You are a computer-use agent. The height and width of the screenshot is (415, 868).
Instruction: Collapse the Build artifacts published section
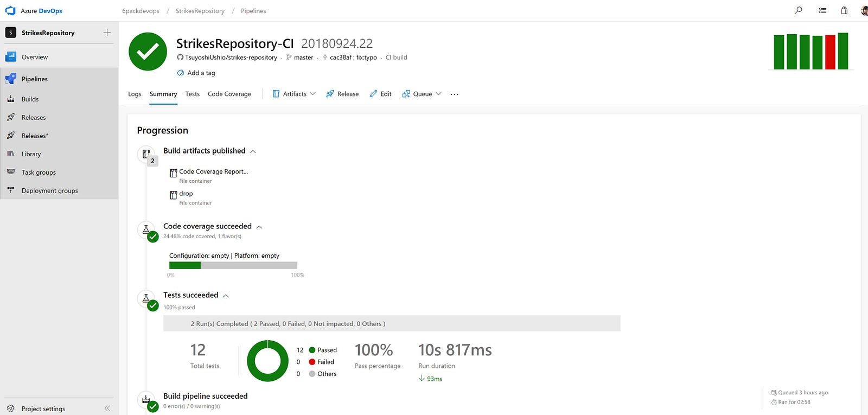tap(253, 151)
